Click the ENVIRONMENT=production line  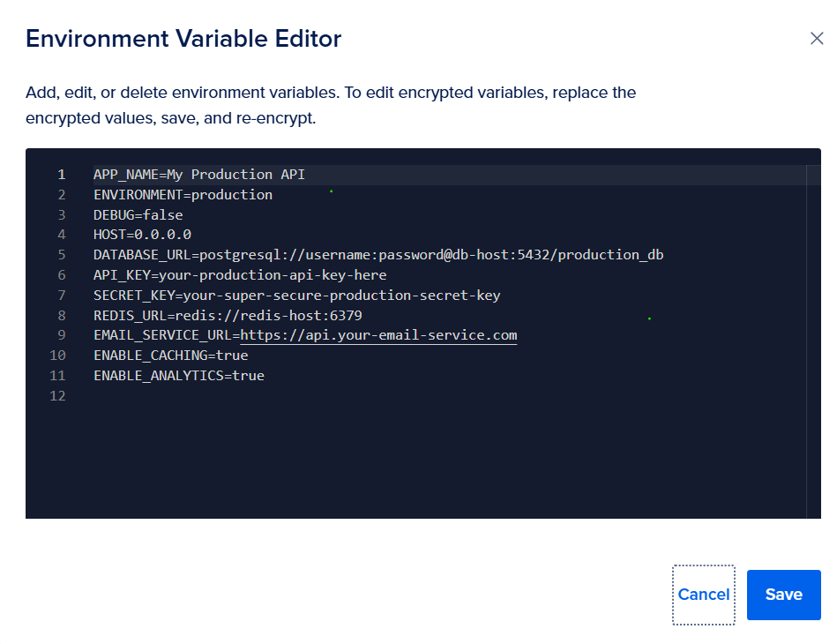coord(183,195)
